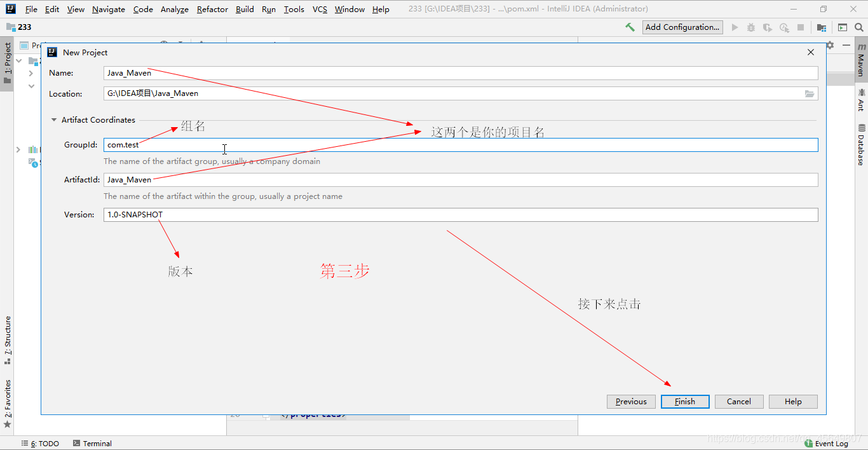Click the ArtifactId field
This screenshot has height=450, width=868.
pos(461,180)
